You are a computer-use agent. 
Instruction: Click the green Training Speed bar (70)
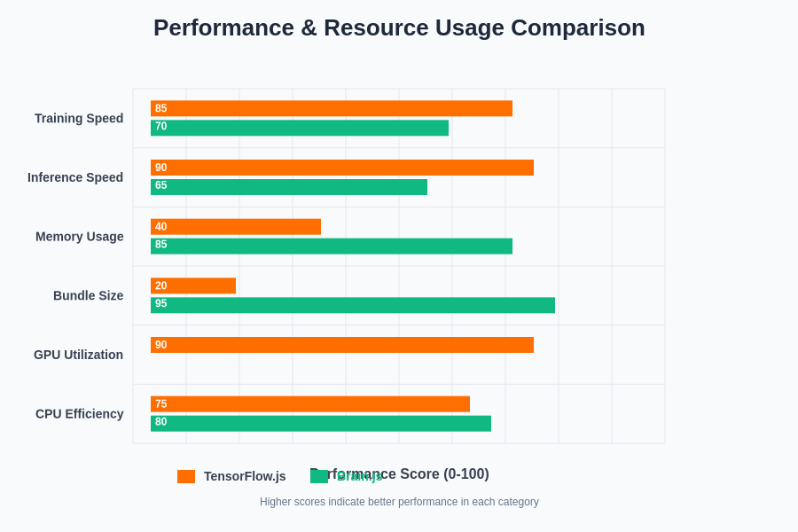300,128
